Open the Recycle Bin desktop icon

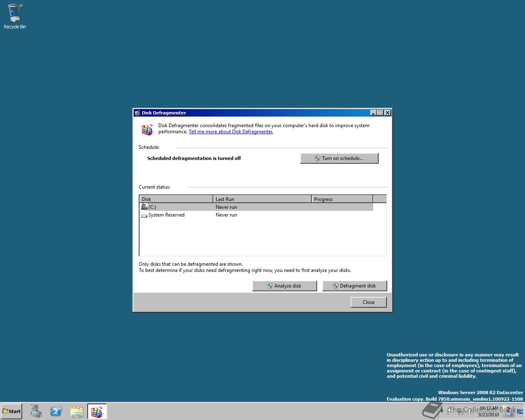point(15,16)
